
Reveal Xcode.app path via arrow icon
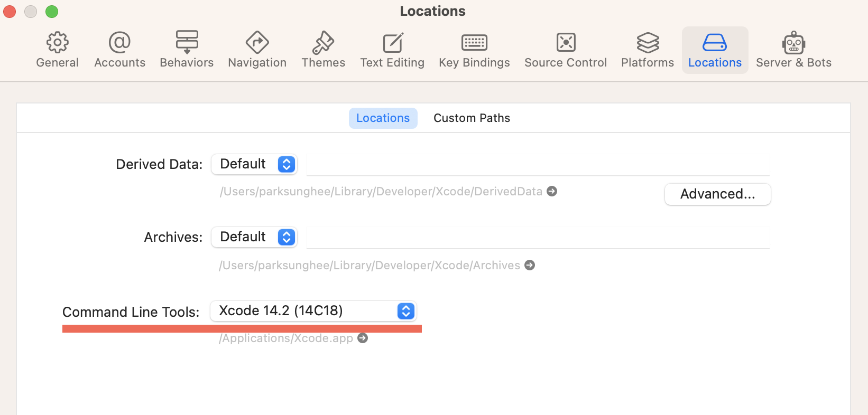(363, 338)
